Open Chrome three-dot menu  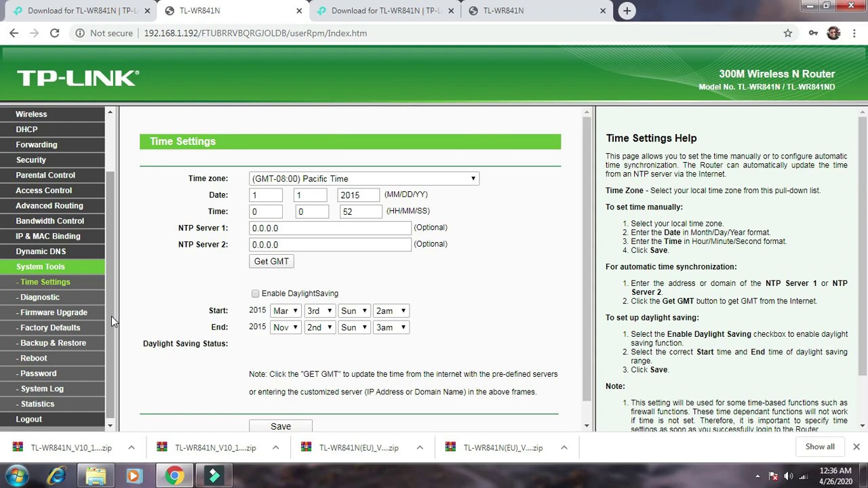pyautogui.click(x=853, y=33)
